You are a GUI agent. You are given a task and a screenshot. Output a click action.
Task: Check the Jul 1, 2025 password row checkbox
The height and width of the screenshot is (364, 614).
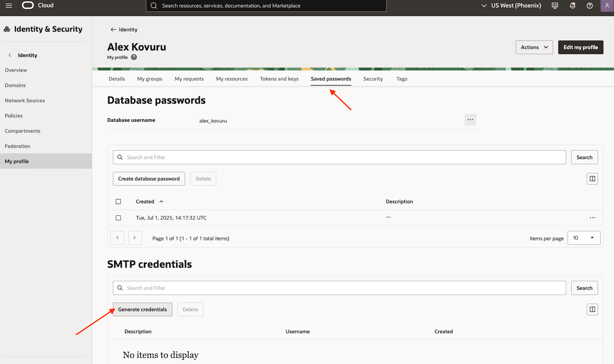[118, 217]
